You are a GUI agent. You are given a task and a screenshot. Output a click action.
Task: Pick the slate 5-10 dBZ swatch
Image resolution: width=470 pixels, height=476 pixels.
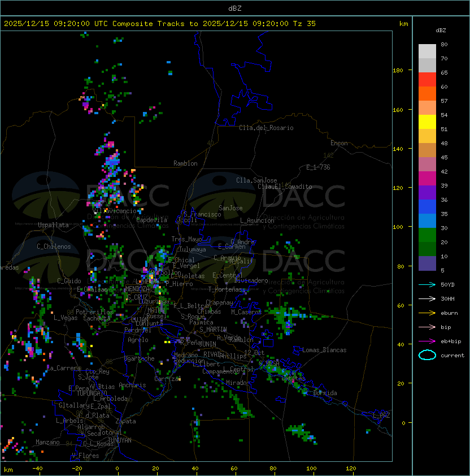pyautogui.click(x=427, y=263)
